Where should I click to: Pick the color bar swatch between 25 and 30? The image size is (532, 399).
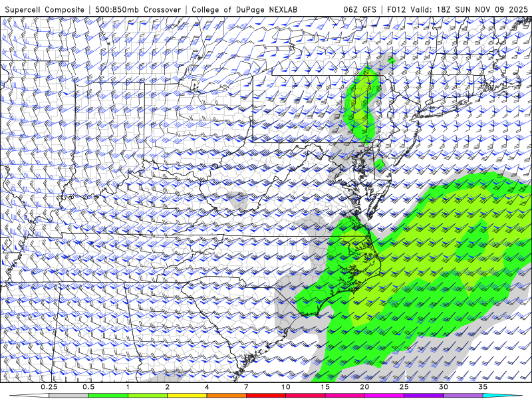click(424, 396)
